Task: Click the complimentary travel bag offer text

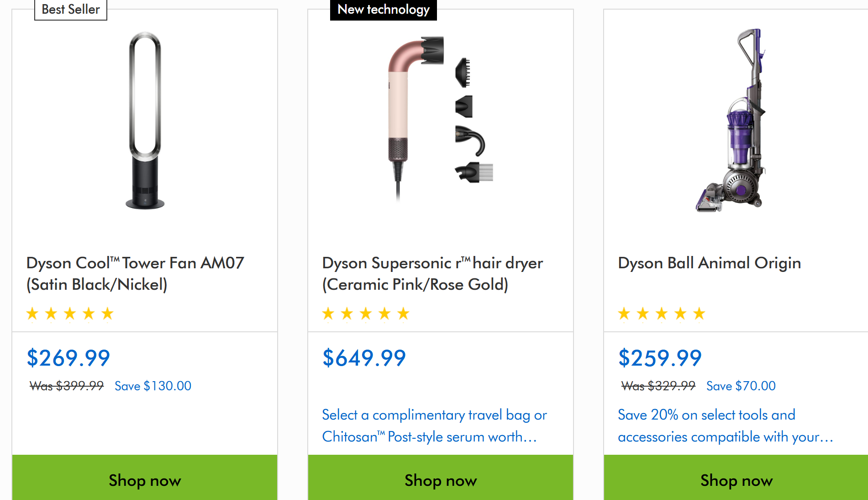Action: point(434,426)
